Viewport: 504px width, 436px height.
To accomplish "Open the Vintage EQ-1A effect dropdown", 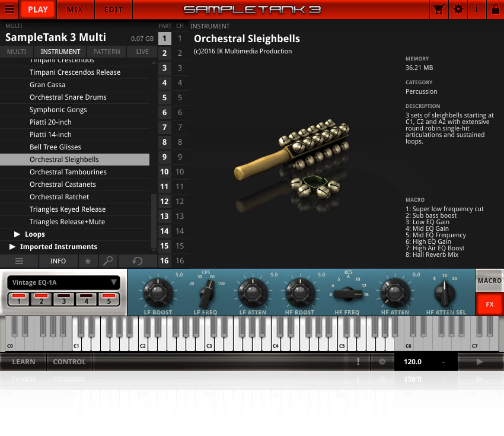I will point(63,282).
